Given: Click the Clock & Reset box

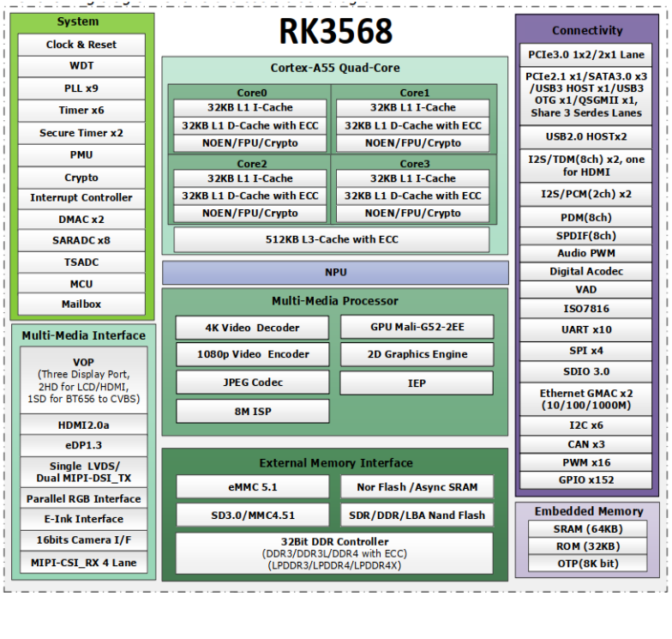Looking at the screenshot, I should pyautogui.click(x=81, y=45).
